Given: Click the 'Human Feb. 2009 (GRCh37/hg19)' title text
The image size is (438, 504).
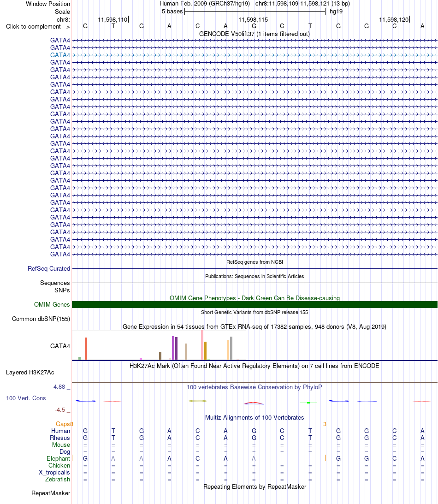Looking at the screenshot, I should tap(205, 4).
